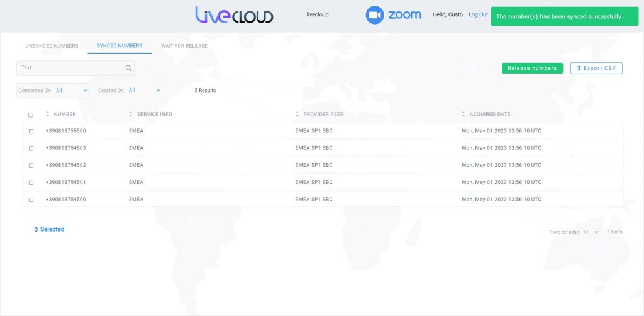Viewport: 644px width, 316px height.
Task: Sort by Acquired Date column arrows
Action: click(464, 115)
